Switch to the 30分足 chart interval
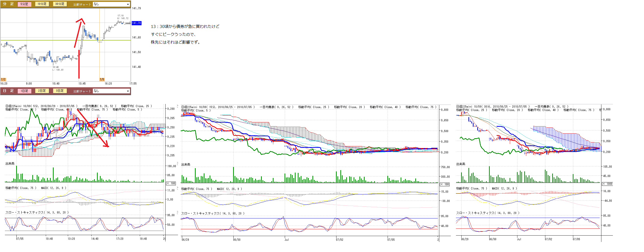Screen dimensions: 644x252 (x=60, y=4)
